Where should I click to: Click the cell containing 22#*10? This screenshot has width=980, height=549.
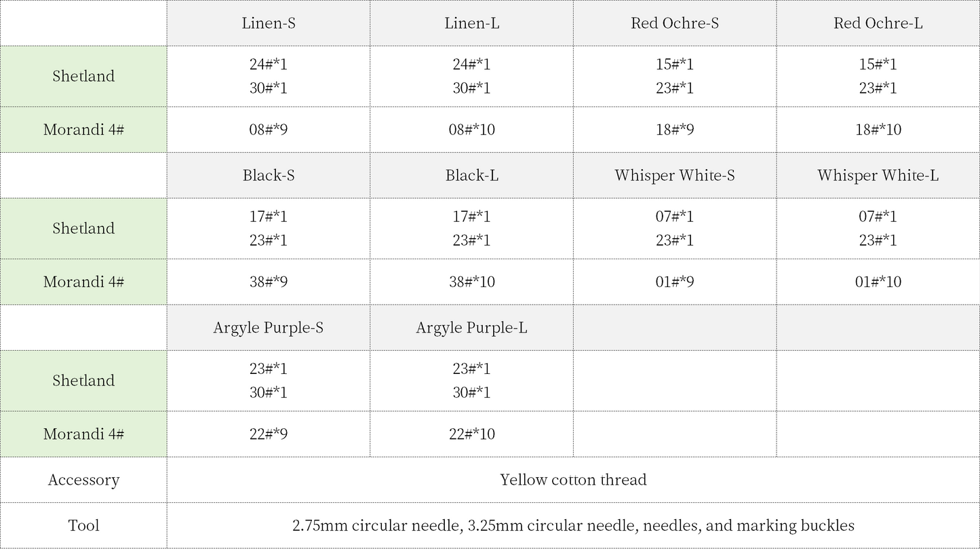[x=472, y=434]
